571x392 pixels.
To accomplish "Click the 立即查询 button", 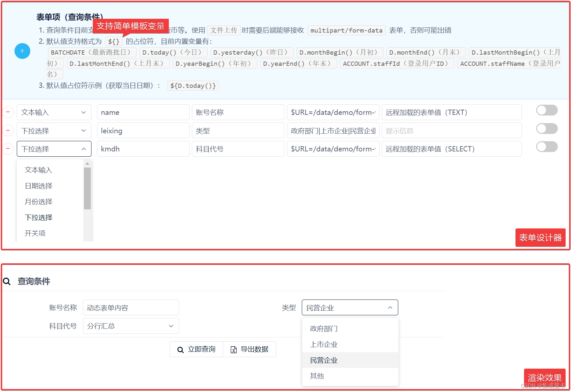I will pyautogui.click(x=196, y=349).
